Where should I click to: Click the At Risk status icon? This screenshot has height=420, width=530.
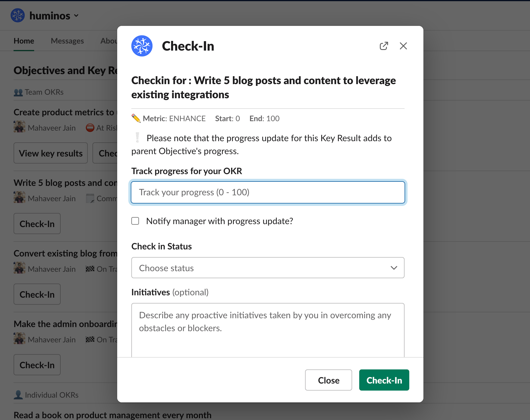point(90,128)
